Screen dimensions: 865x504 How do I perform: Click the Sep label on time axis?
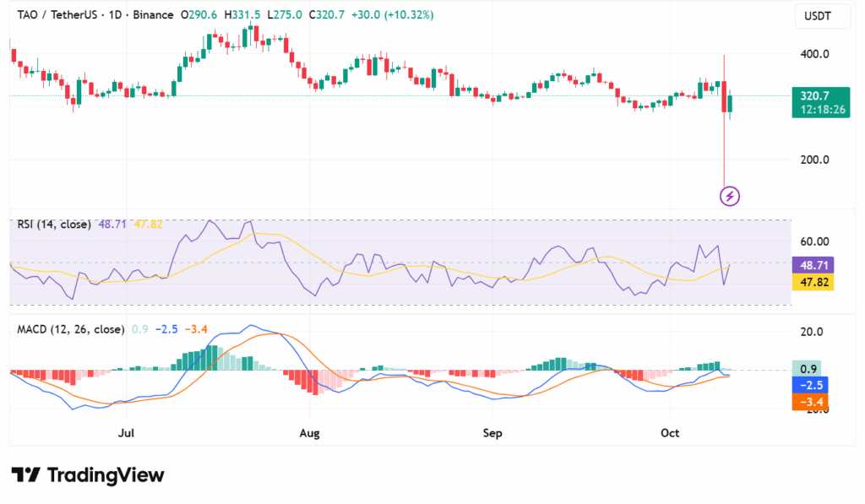pos(492,433)
